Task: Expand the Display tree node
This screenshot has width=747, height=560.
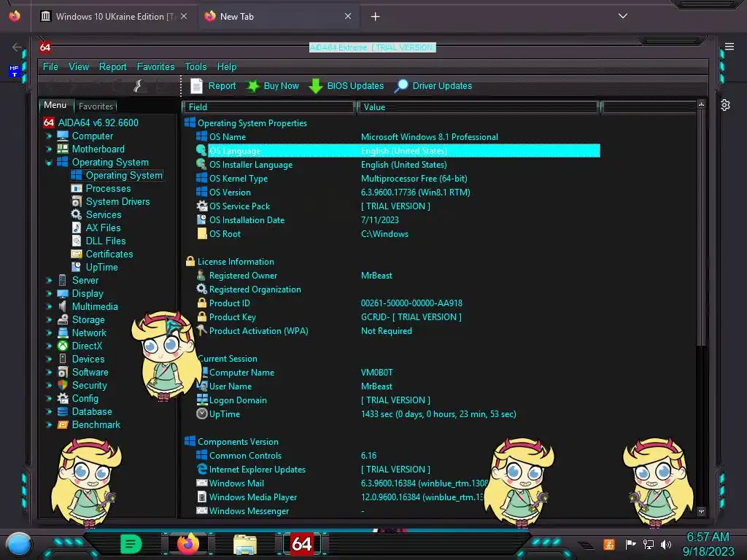Action: click(x=49, y=293)
